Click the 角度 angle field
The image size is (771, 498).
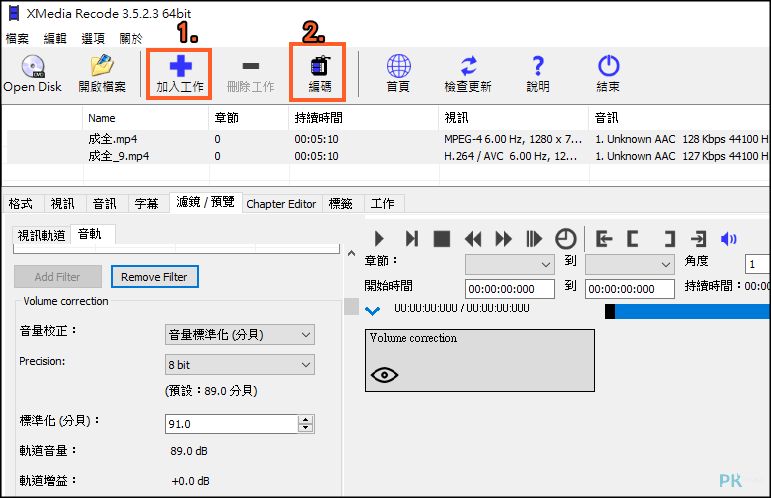pyautogui.click(x=758, y=264)
